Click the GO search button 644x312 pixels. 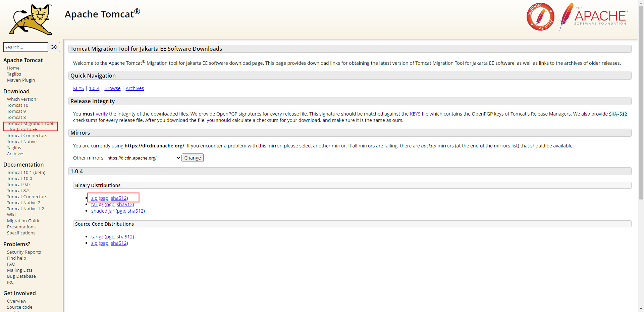(x=54, y=47)
